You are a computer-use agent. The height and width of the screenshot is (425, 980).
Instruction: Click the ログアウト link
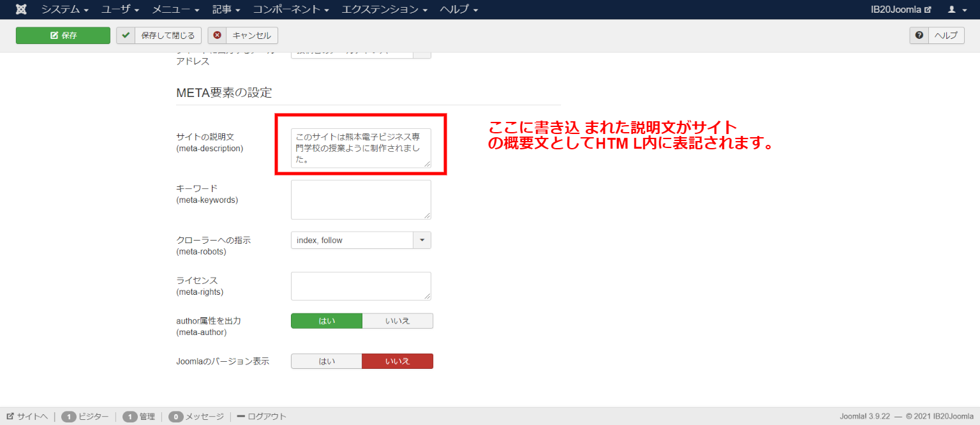click(262, 417)
